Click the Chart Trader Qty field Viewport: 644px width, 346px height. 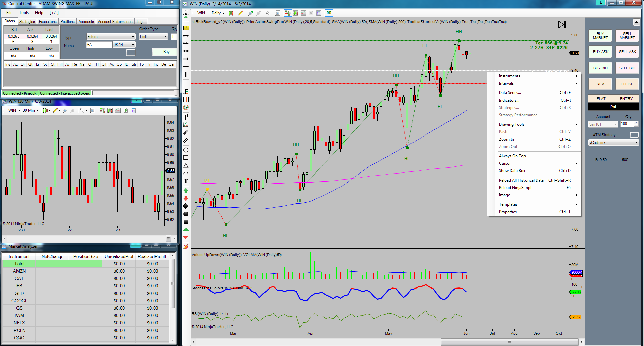click(628, 124)
